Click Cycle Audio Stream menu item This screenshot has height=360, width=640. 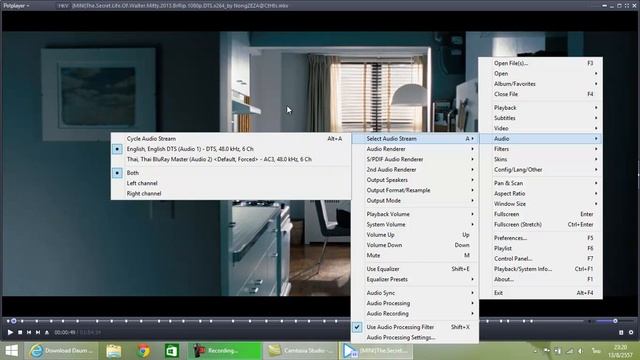pyautogui.click(x=231, y=139)
